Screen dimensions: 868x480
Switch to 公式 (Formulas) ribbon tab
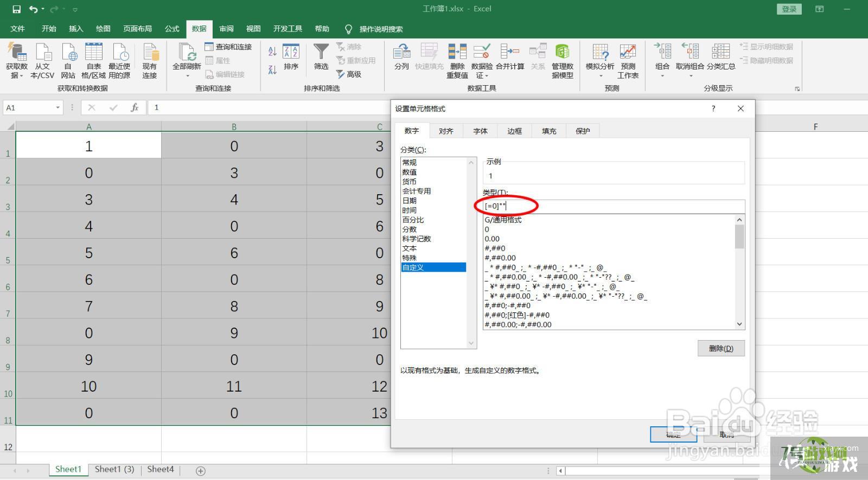point(172,29)
